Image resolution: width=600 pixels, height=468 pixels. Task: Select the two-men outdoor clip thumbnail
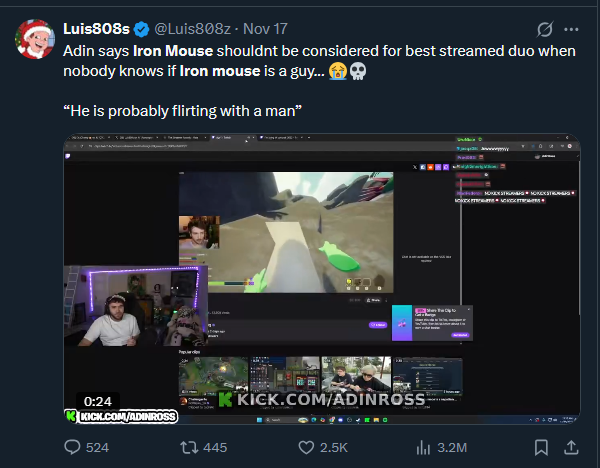[356, 375]
